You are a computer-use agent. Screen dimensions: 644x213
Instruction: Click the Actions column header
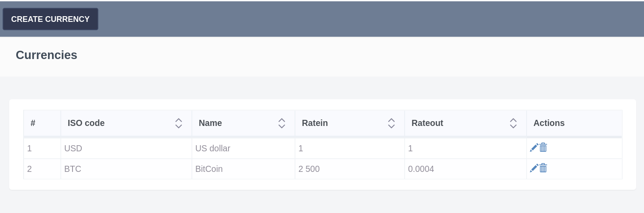coord(549,123)
